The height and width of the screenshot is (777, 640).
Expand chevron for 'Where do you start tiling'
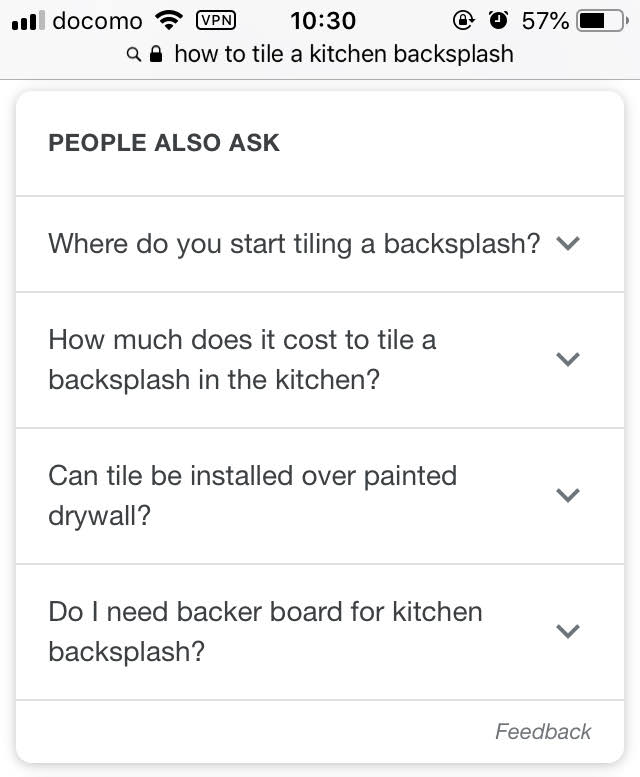568,243
